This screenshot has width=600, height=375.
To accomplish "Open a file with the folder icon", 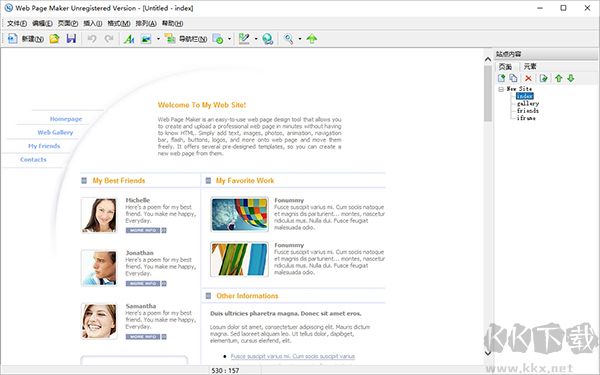I will (x=54, y=39).
